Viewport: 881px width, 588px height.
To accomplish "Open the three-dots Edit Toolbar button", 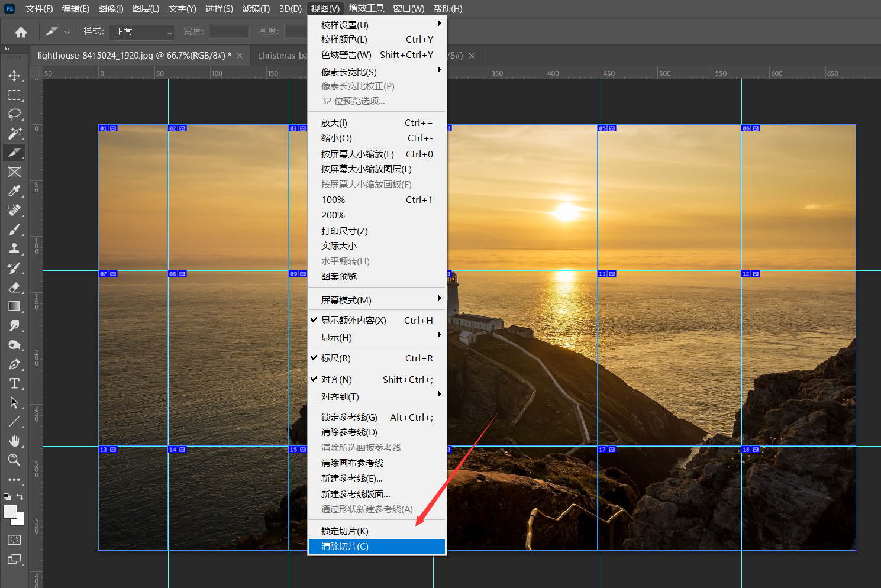I will [x=14, y=480].
